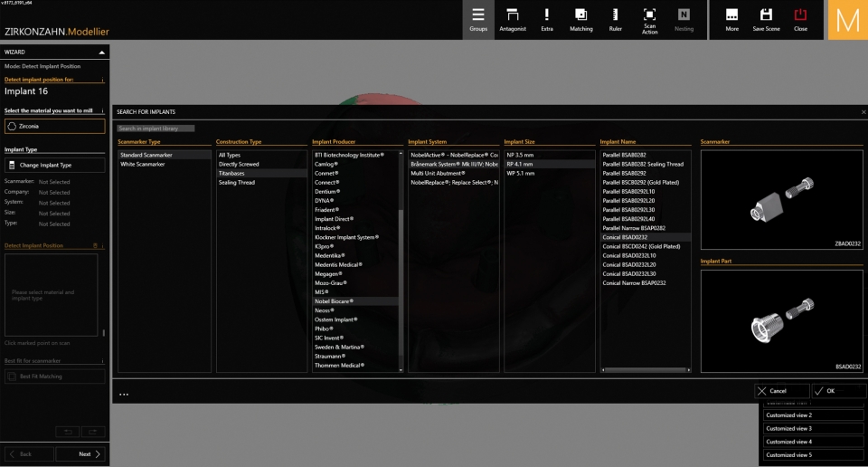Activate the Ruler tool
This screenshot has height=467, width=868.
[x=615, y=20]
